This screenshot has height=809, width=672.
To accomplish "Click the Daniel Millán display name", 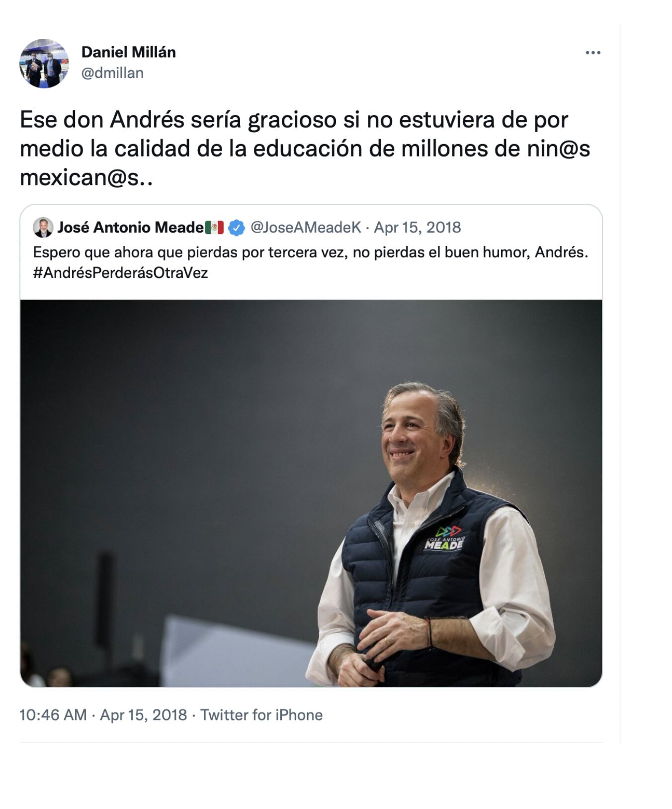I will (128, 52).
